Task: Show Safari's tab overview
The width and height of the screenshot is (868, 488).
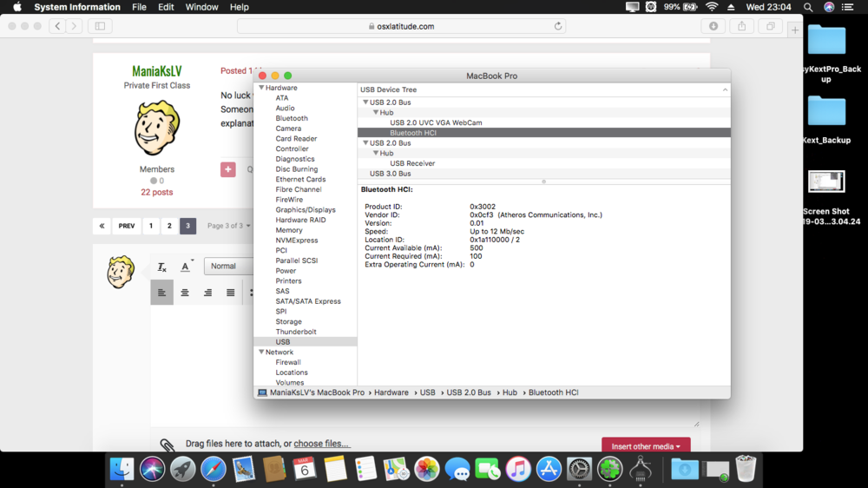Action: pos(771,26)
